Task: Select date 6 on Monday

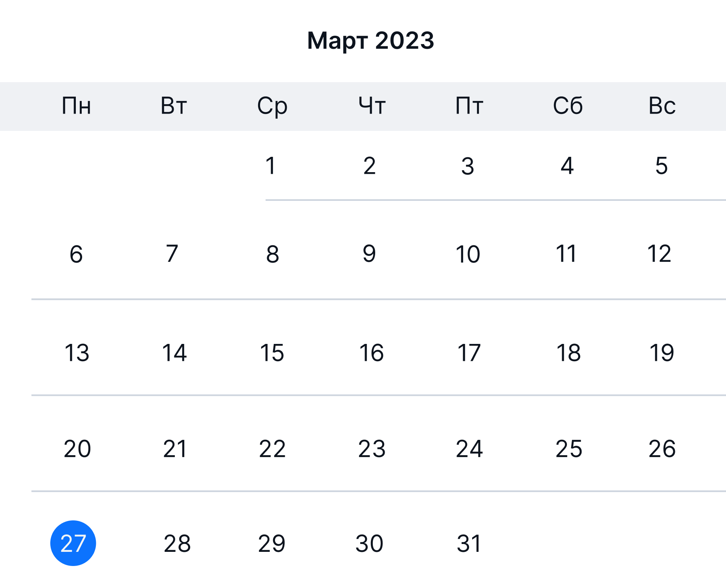Action: point(76,254)
